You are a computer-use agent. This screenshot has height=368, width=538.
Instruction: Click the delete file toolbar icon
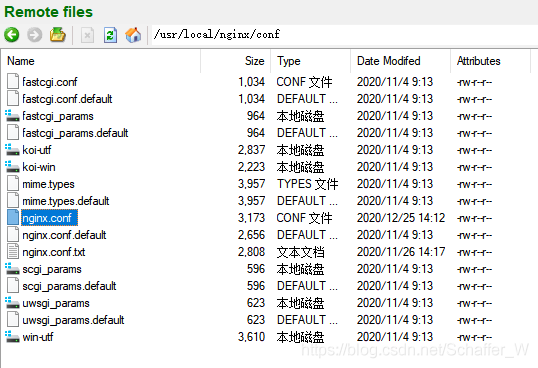point(87,35)
